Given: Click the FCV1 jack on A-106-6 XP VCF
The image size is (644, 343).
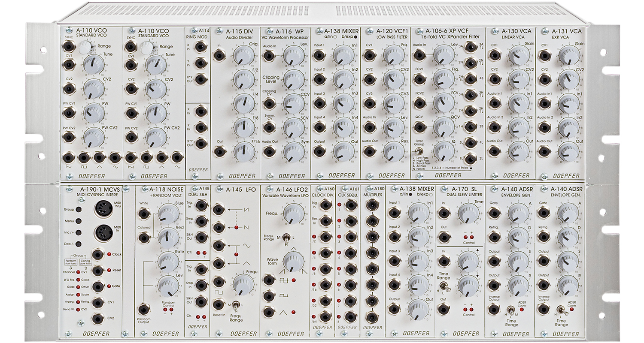Looking at the screenshot, I should coord(419,79).
